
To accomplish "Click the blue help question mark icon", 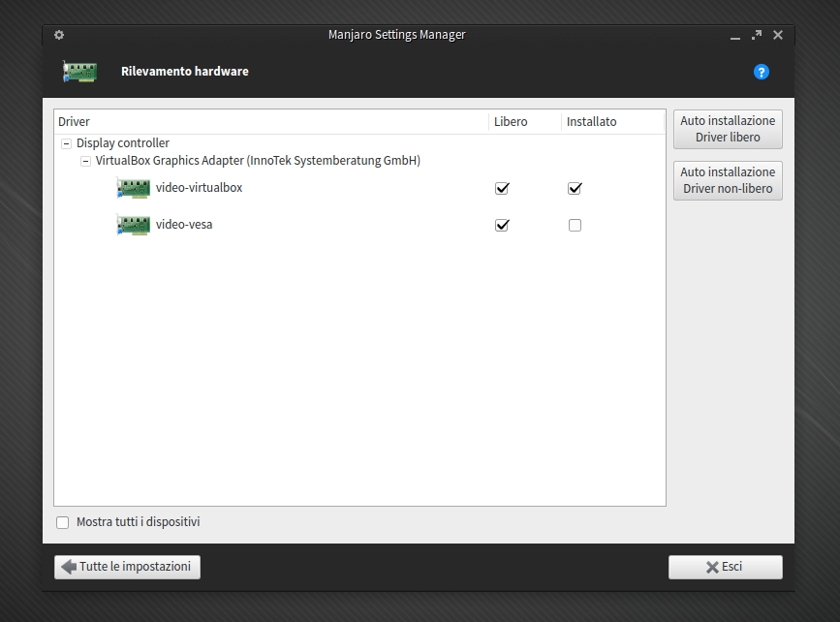I will 761,72.
